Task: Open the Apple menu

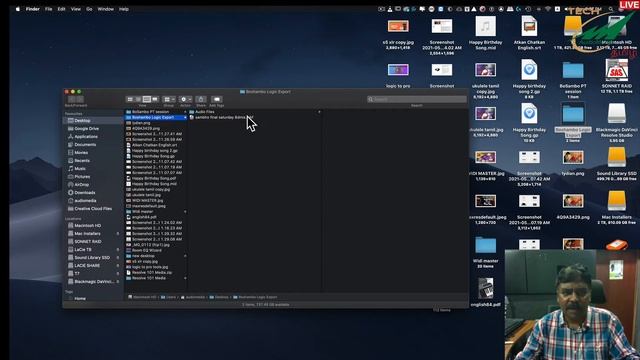Action: pos(18,9)
